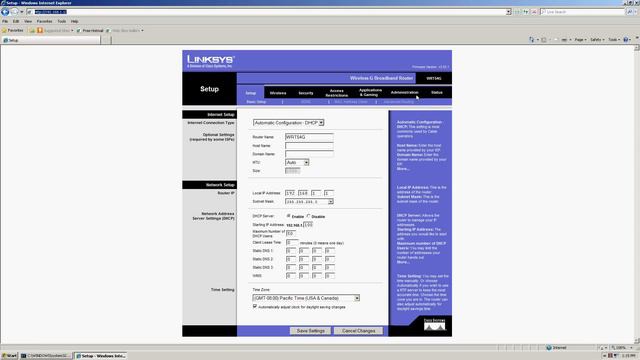Select DHCP Server Disable radio button

tap(309, 216)
